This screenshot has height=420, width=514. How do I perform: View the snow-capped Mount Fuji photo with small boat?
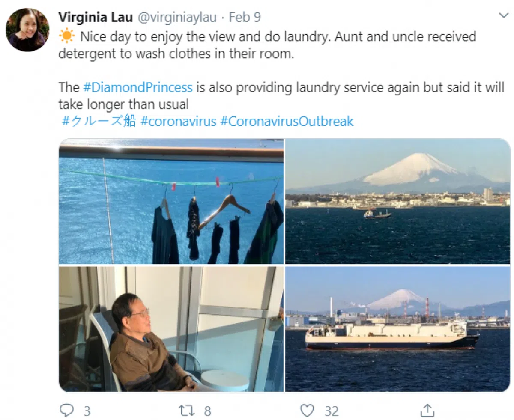point(398,201)
